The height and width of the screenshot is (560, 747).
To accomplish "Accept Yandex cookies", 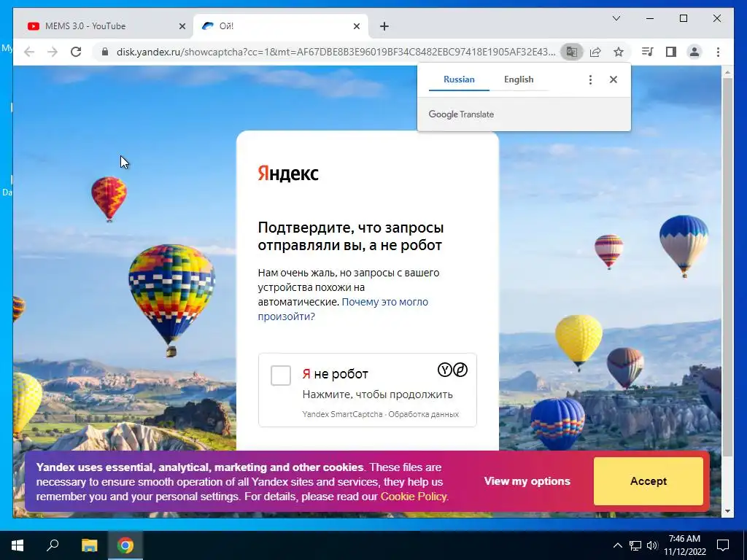I will pyautogui.click(x=649, y=481).
